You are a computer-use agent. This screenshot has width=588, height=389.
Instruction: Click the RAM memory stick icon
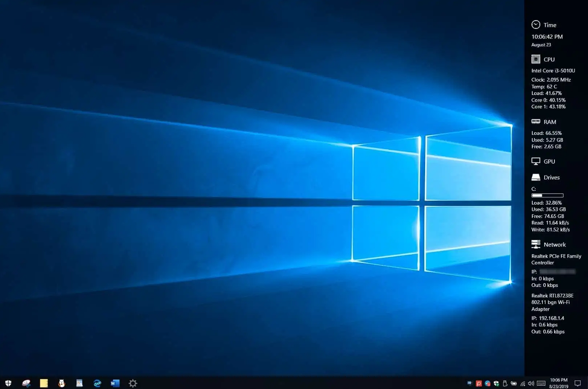point(536,121)
